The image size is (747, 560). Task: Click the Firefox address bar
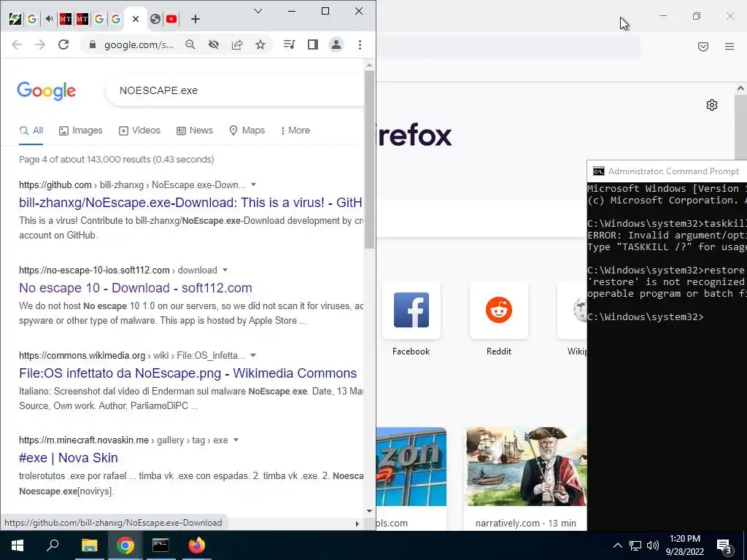tap(510, 46)
